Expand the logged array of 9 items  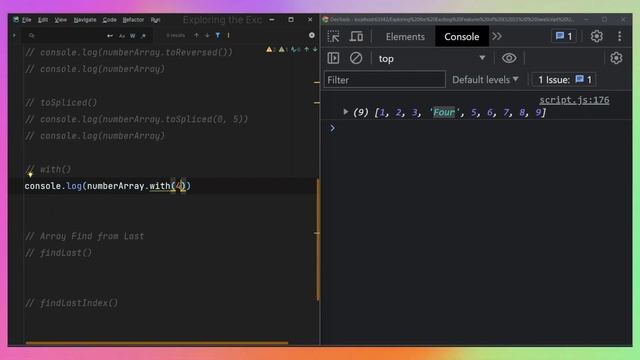click(346, 111)
